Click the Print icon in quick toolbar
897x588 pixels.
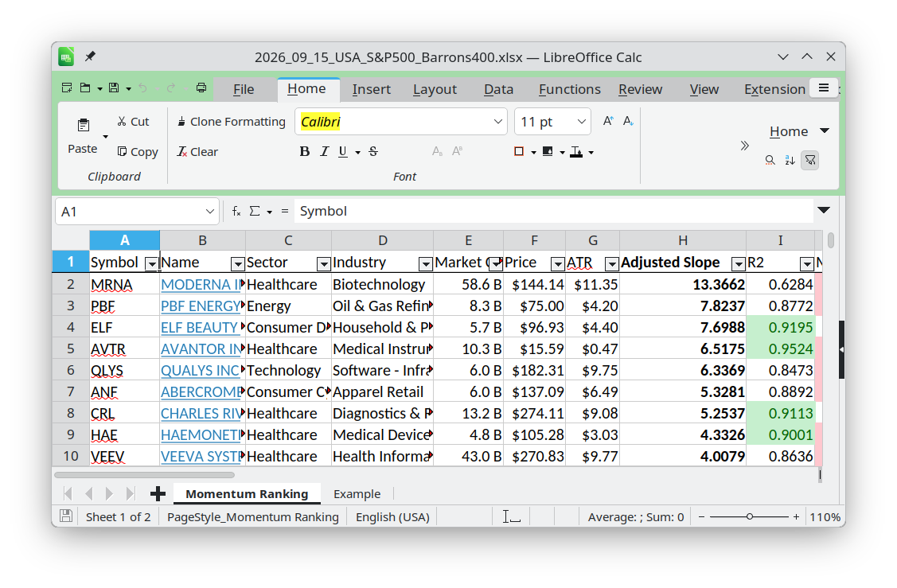tap(201, 88)
